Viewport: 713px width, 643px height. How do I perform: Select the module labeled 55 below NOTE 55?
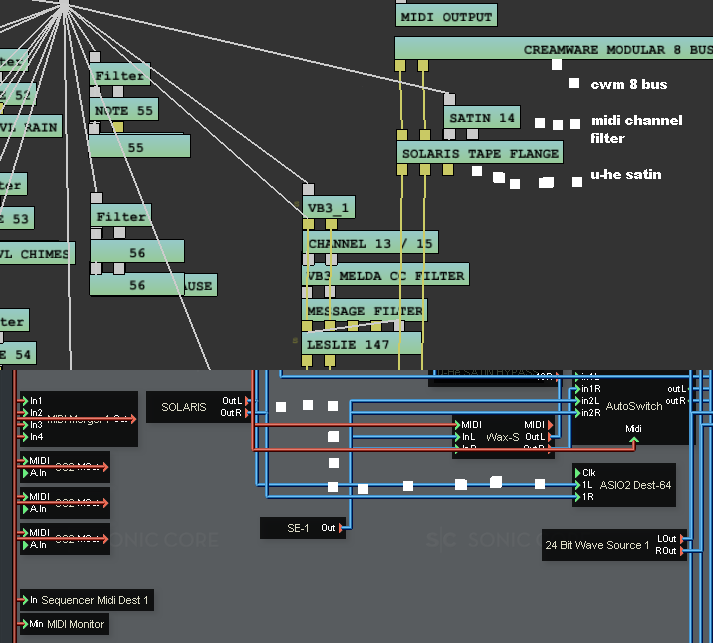click(140, 146)
